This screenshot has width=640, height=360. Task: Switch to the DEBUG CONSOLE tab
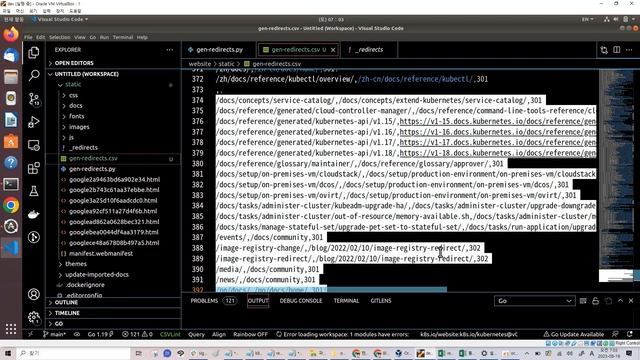pos(301,301)
